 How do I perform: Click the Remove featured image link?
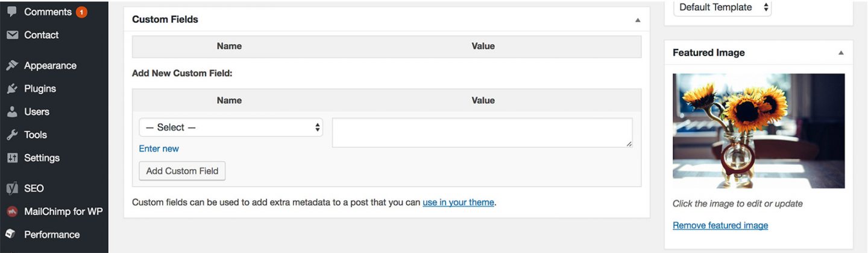click(720, 225)
